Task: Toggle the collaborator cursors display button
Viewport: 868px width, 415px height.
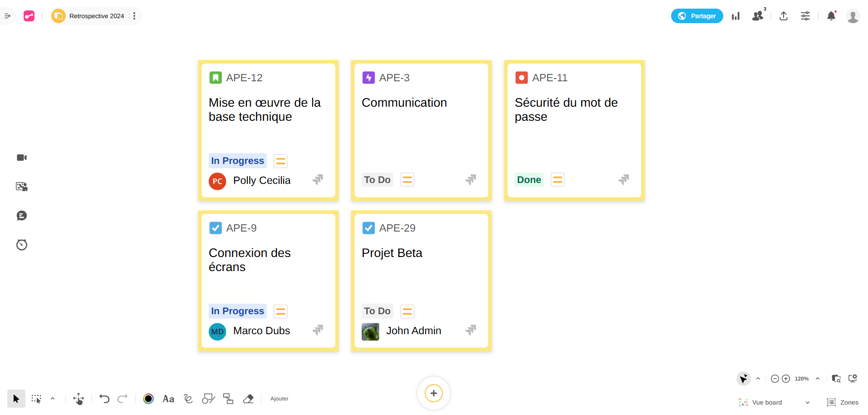Action: [x=743, y=379]
